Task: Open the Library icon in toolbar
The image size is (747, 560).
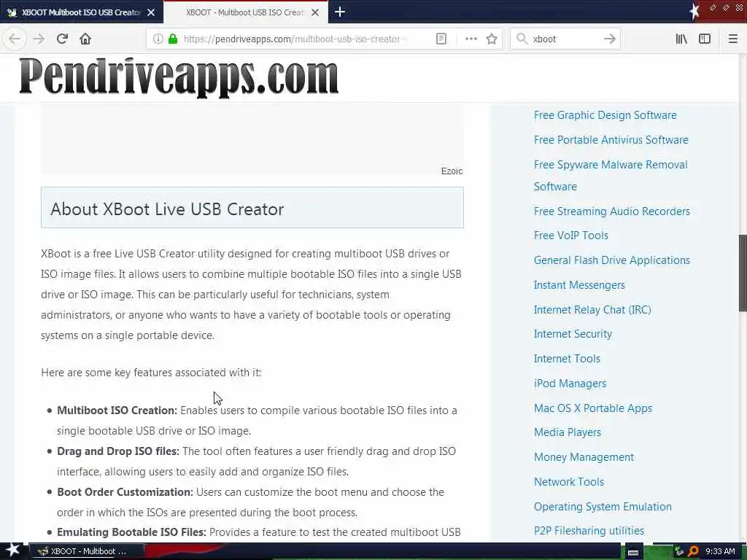Action: pos(681,39)
